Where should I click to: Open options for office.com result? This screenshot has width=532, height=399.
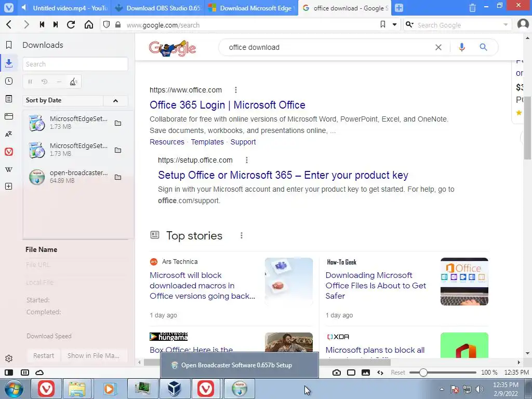point(236,90)
